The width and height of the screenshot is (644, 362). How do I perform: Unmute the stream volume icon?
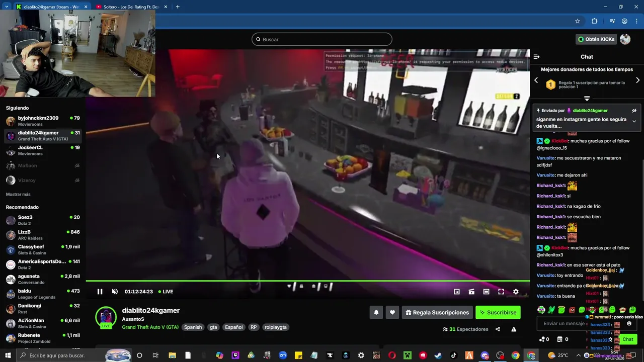pos(115,292)
